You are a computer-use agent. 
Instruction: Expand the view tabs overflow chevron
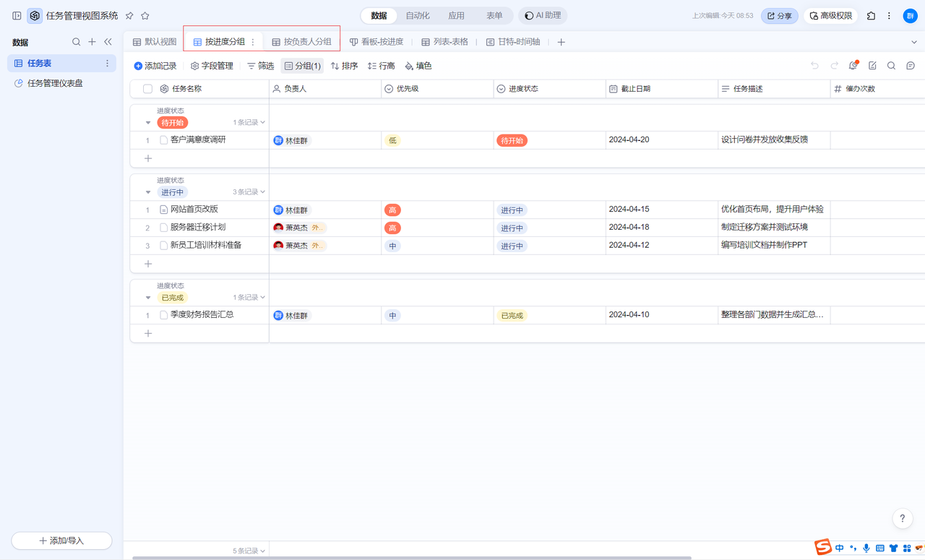click(913, 42)
